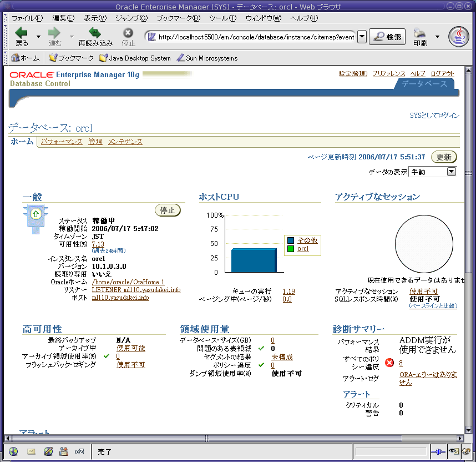Switch to the パフォーマンス tab
The height and width of the screenshot is (462, 476).
point(62,142)
